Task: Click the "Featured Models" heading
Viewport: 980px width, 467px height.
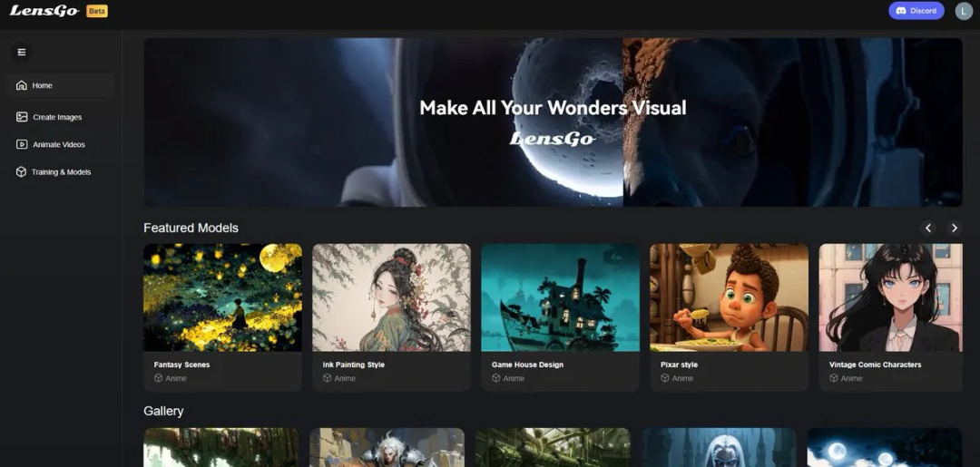Action: coord(191,228)
